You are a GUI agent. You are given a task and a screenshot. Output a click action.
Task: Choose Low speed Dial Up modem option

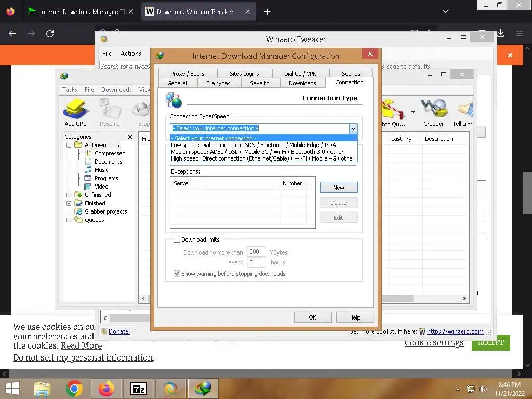tap(263, 145)
